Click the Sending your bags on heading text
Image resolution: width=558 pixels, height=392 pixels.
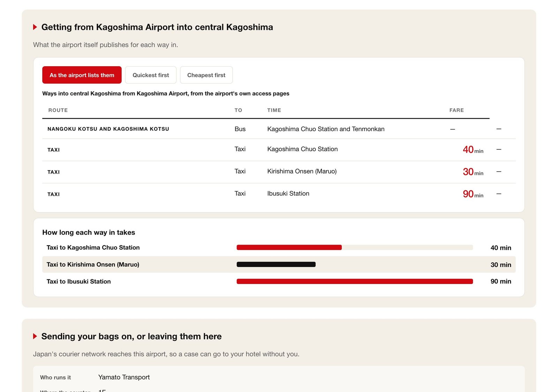[x=131, y=336]
